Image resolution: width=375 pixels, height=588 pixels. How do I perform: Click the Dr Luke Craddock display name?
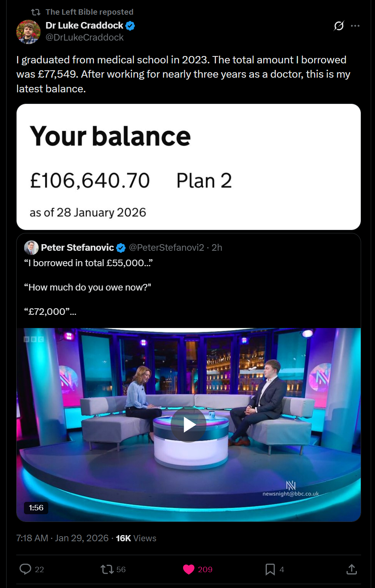coord(84,25)
